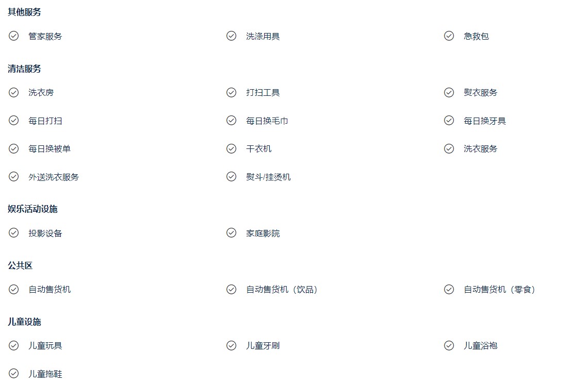588x385 pixels.
Task: Select the check icon next to 熨衣服务
Action: (449, 93)
